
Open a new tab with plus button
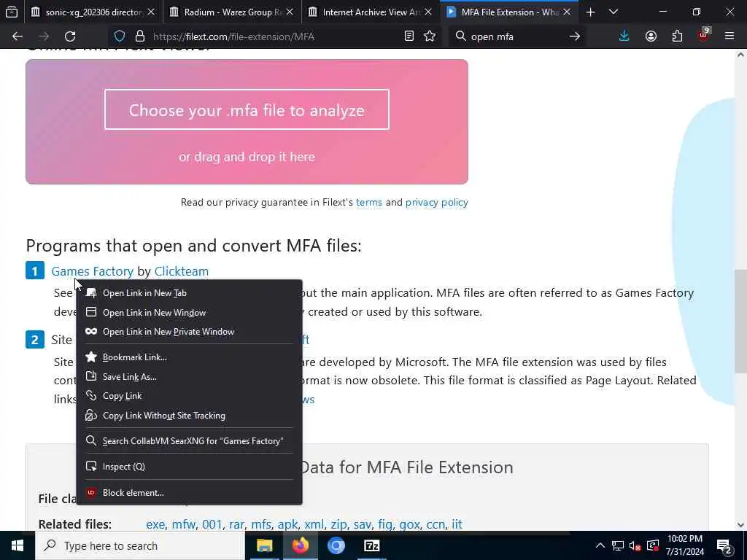coord(590,12)
